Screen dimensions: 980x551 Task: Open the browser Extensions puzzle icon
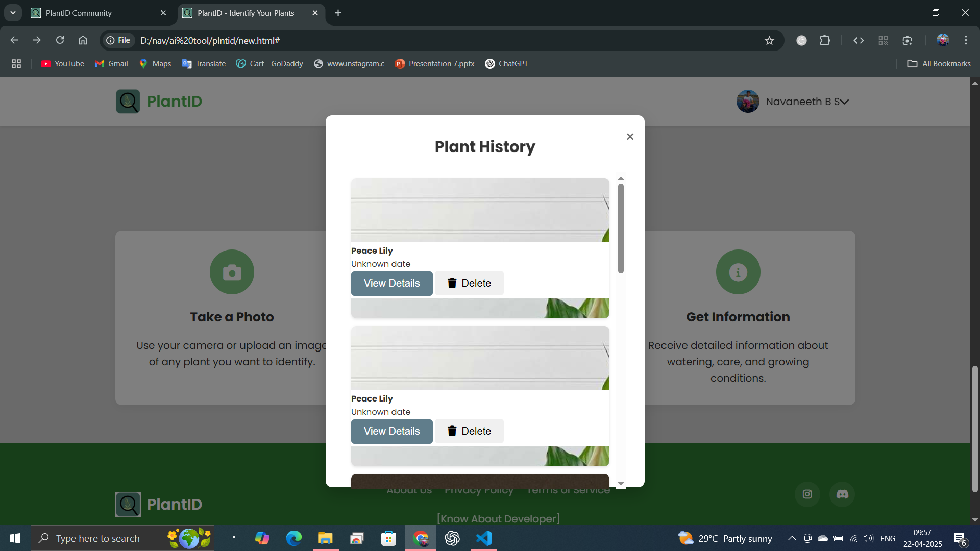coord(825,40)
